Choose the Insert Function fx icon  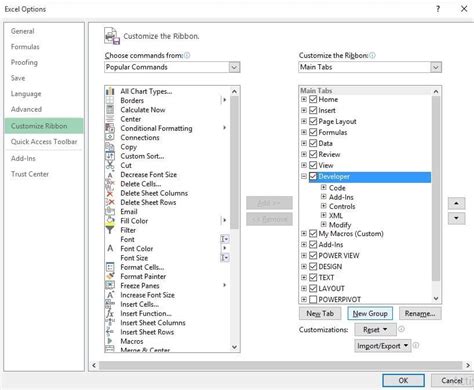point(110,313)
